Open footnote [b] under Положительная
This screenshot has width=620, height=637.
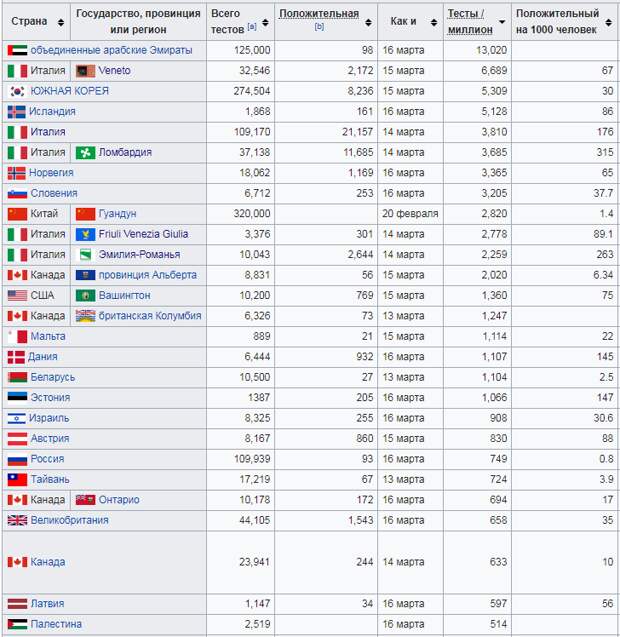click(319, 27)
